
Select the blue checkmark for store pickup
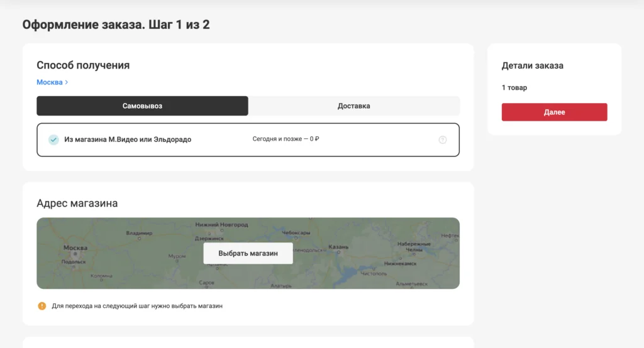53,139
